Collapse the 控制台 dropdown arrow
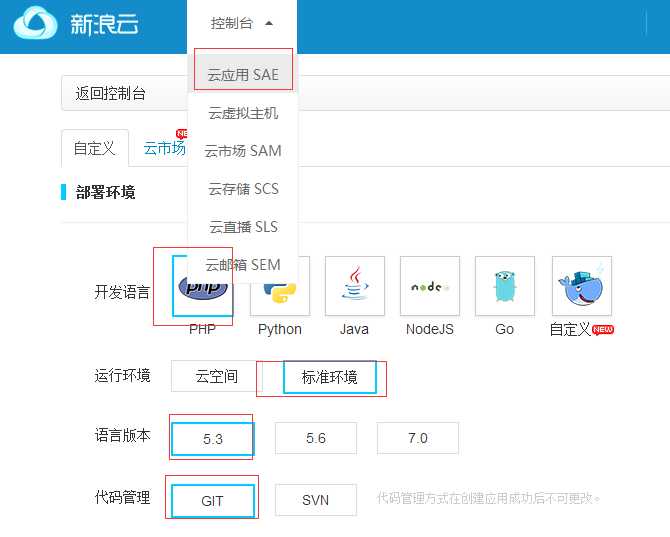The image size is (670, 537). [x=269, y=23]
